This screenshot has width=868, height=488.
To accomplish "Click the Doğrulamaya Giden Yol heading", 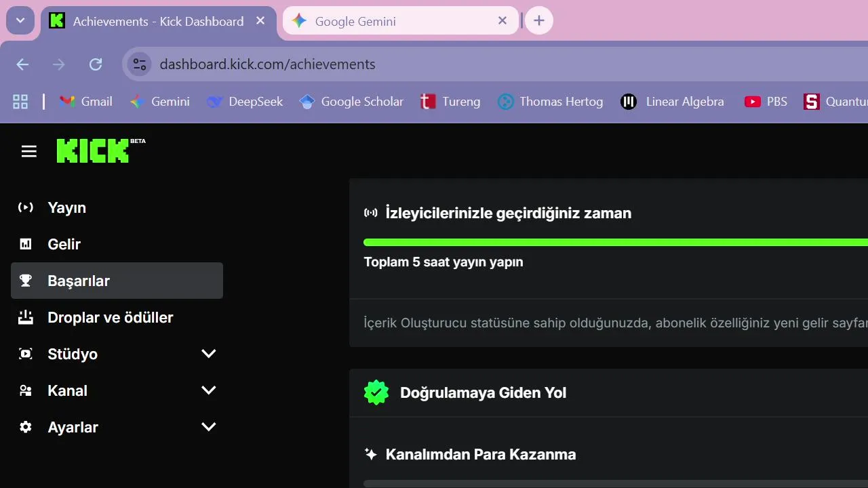I will (484, 392).
